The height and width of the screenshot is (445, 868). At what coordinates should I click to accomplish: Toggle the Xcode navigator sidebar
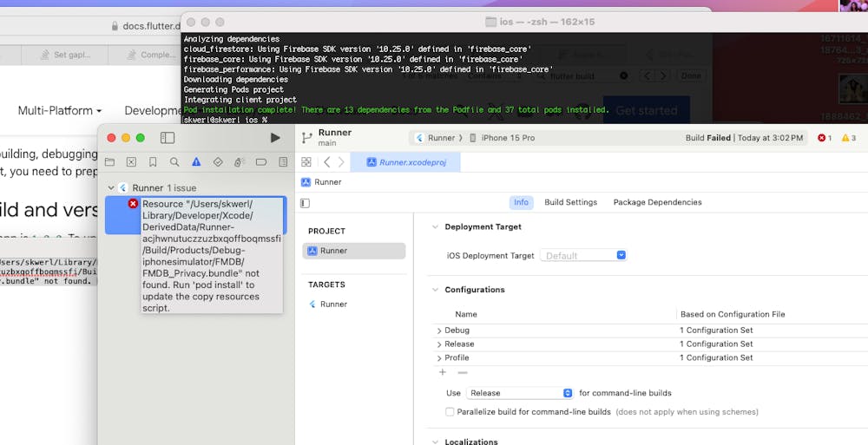click(x=168, y=138)
